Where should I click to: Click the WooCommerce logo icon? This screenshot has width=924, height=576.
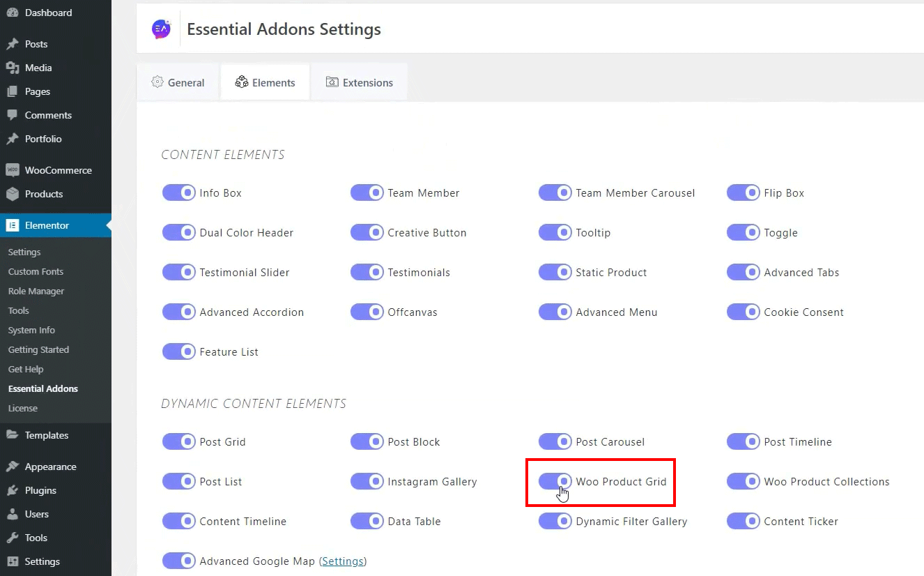click(13, 170)
